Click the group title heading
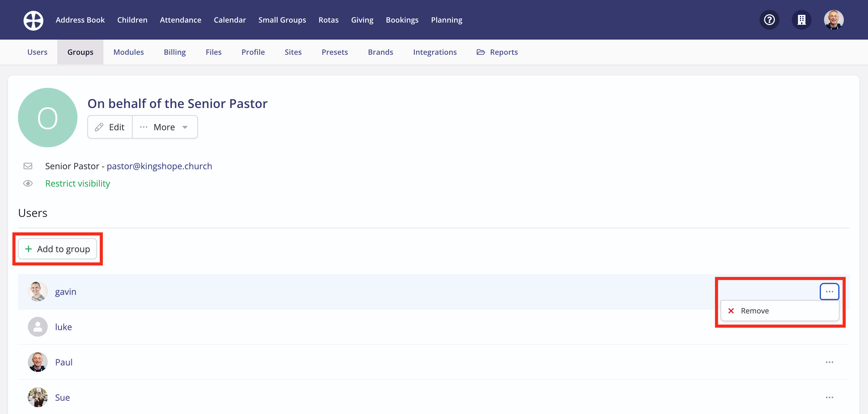 [x=178, y=103]
